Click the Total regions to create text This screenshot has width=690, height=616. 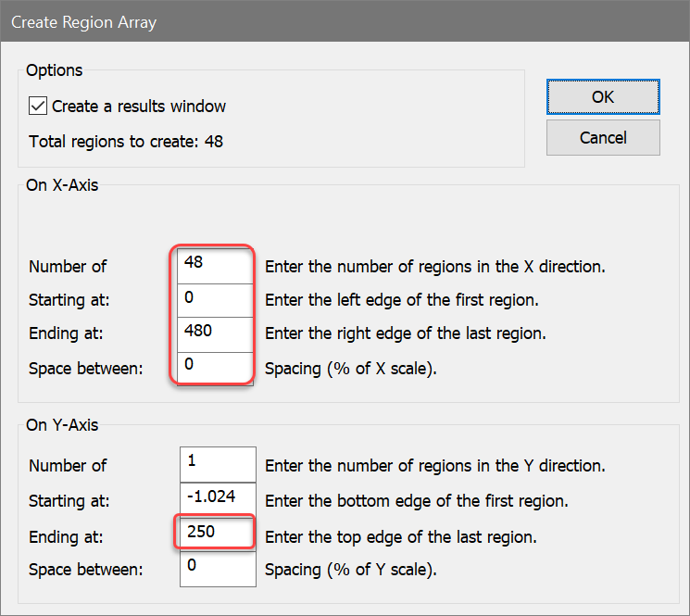pyautogui.click(x=126, y=142)
